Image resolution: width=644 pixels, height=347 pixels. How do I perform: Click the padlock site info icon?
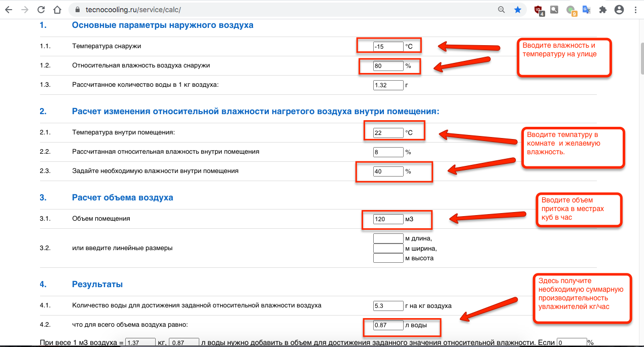[78, 10]
